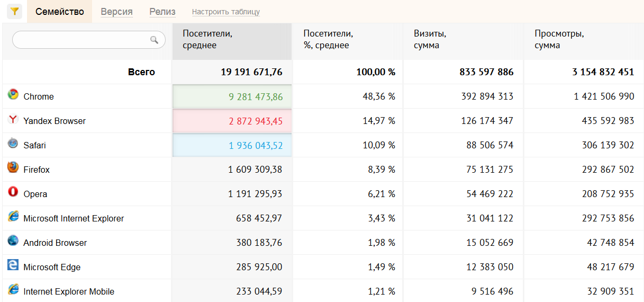This screenshot has width=644, height=302.
Task: Click the Microsoft Internet Explorer icon
Action: point(13,217)
